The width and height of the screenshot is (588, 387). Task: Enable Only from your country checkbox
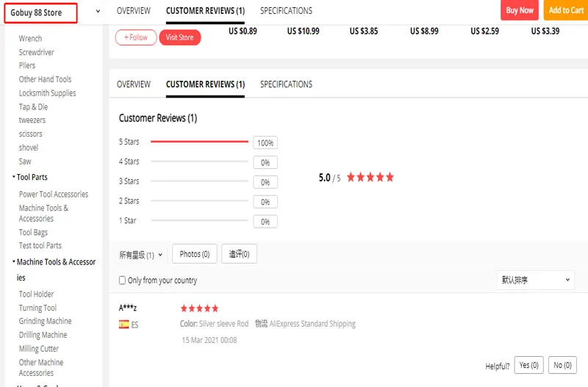click(x=122, y=281)
